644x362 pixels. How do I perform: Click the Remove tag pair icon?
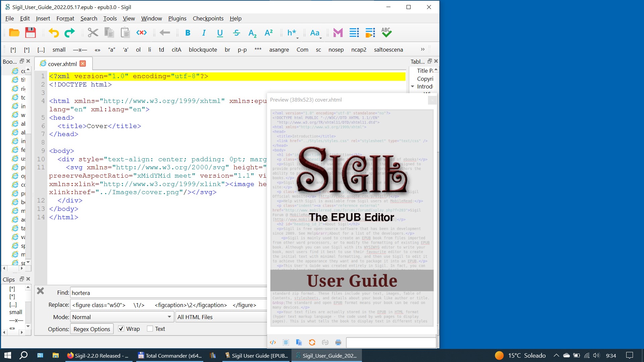coord(142,33)
